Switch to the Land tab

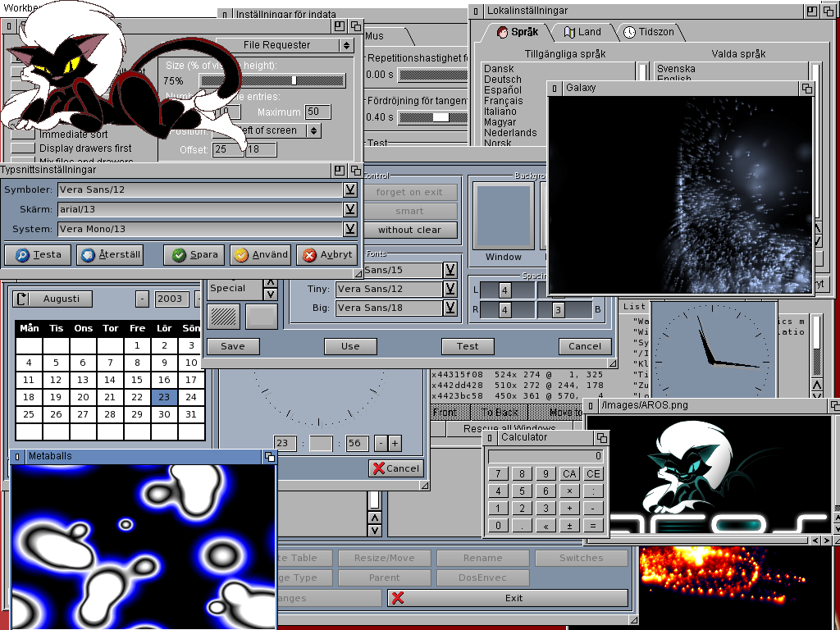[583, 32]
